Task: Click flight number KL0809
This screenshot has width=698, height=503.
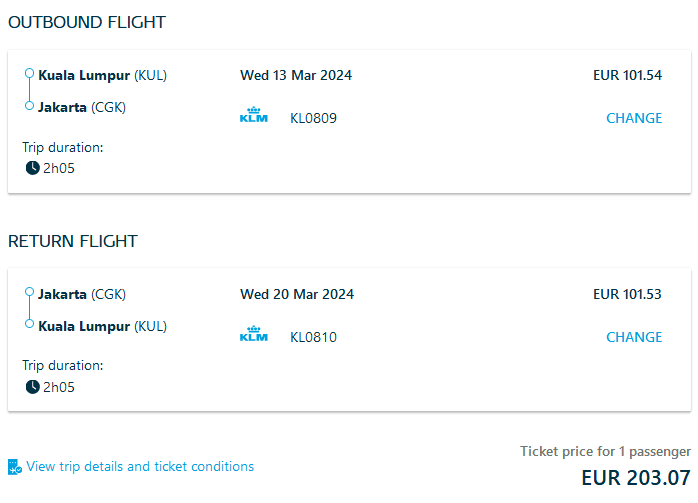Action: click(x=313, y=118)
